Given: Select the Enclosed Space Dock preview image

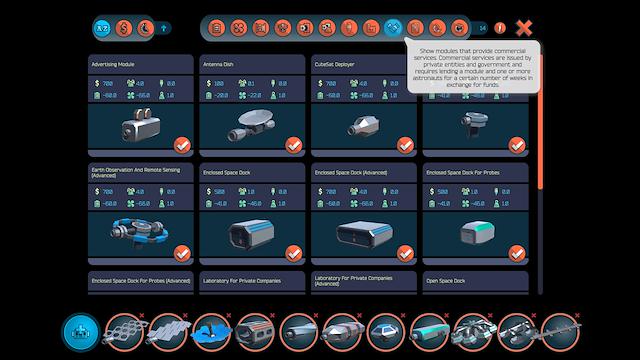Looking at the screenshot, I should (252, 235).
